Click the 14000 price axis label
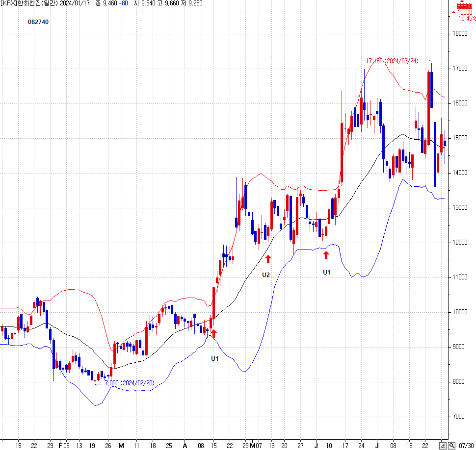476x450 pixels. pyautogui.click(x=460, y=173)
